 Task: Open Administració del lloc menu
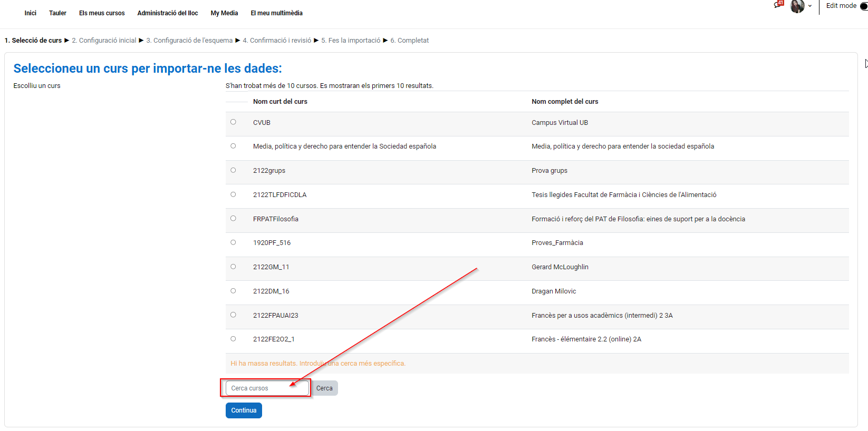168,13
